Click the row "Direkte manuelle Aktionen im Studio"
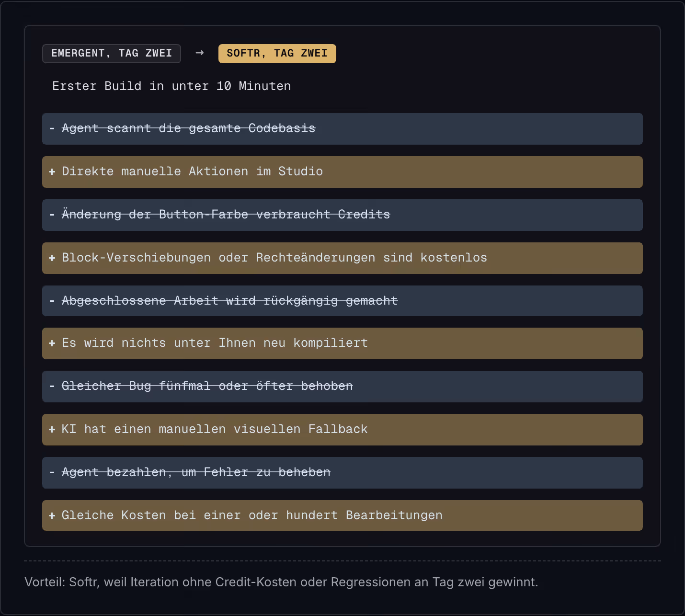685x616 pixels. coord(342,172)
